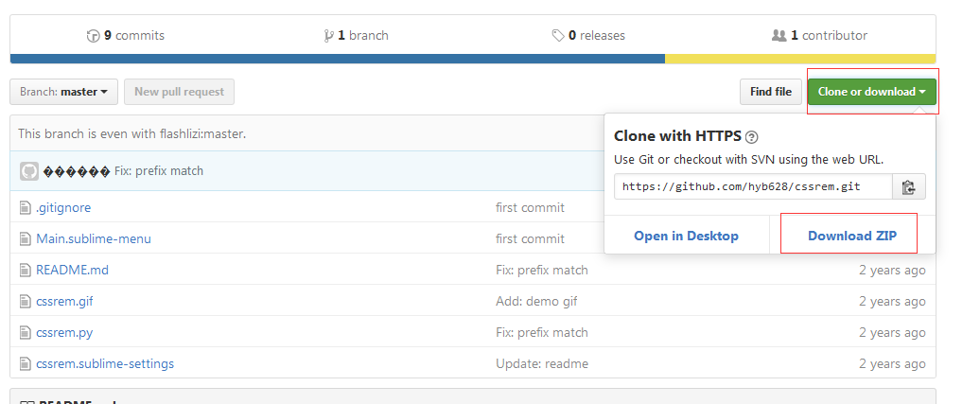Click the file icon beside .gitignore
The width and height of the screenshot is (980, 404).
click(x=25, y=207)
